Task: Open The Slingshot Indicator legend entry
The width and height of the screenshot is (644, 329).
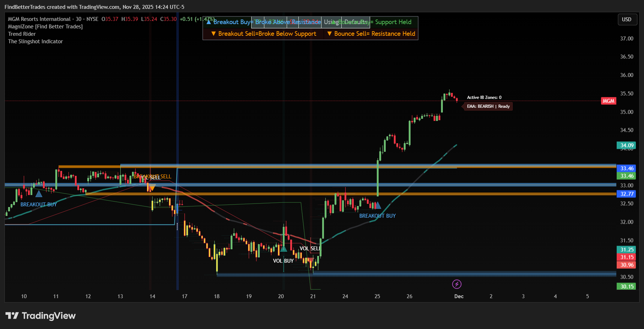Action: coord(35,41)
